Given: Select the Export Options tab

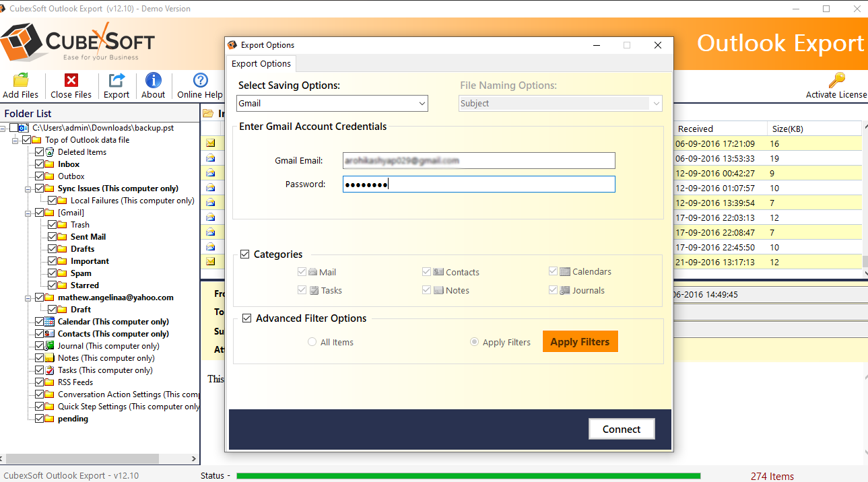Looking at the screenshot, I should click(261, 63).
